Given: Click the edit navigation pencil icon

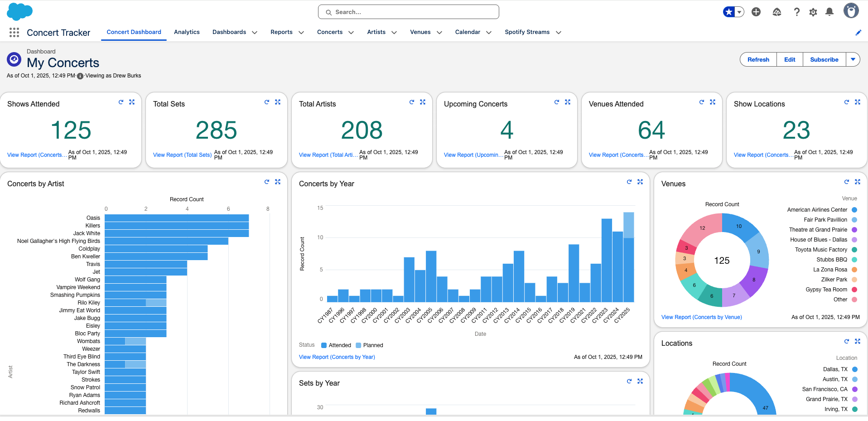Looking at the screenshot, I should pos(858,33).
